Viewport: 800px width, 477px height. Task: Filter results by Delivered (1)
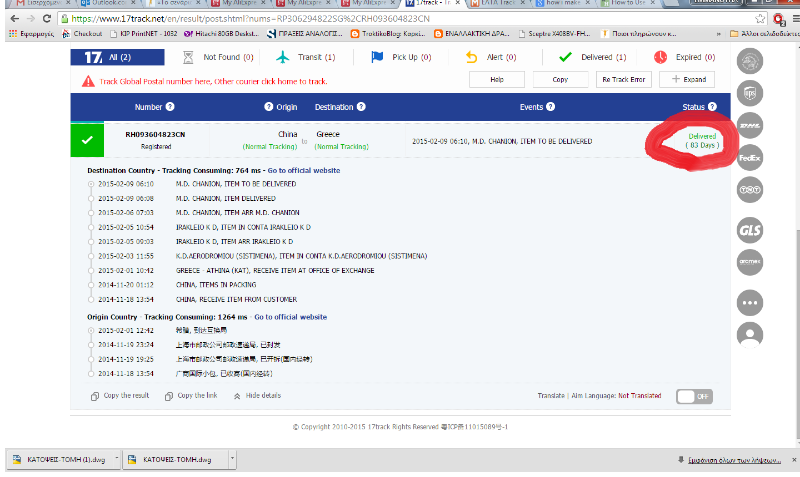coord(592,57)
